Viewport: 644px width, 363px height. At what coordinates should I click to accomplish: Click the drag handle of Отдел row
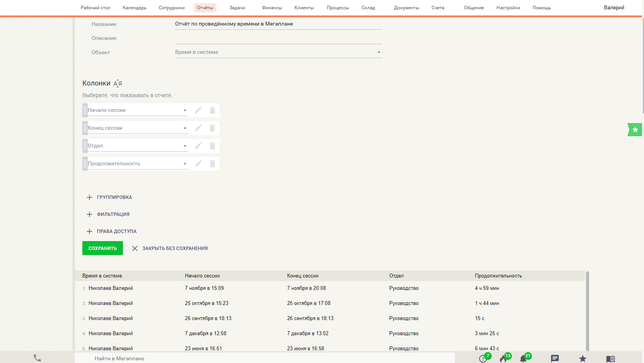coord(85,146)
